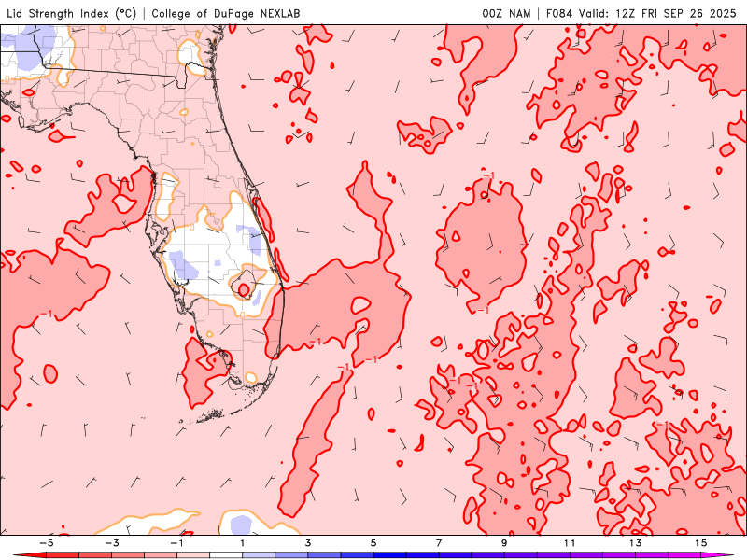Click the '0' contour label over central Florida
This screenshot has height=560, width=747.
tap(192, 227)
